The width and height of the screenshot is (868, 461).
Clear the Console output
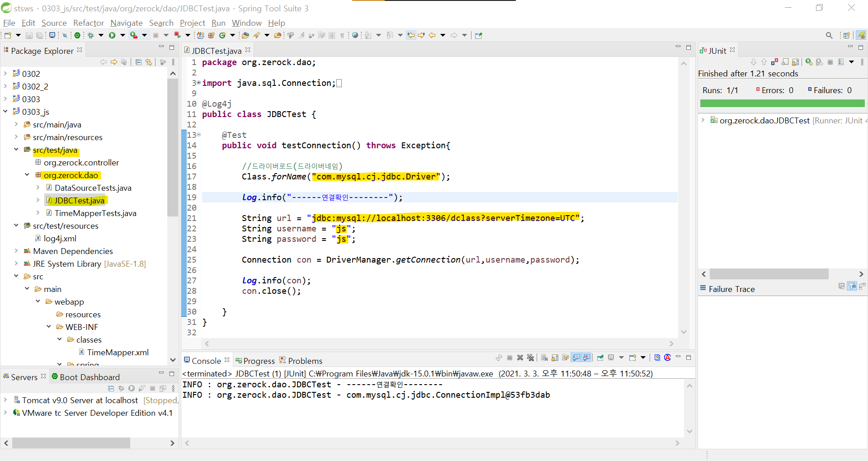[545, 358]
